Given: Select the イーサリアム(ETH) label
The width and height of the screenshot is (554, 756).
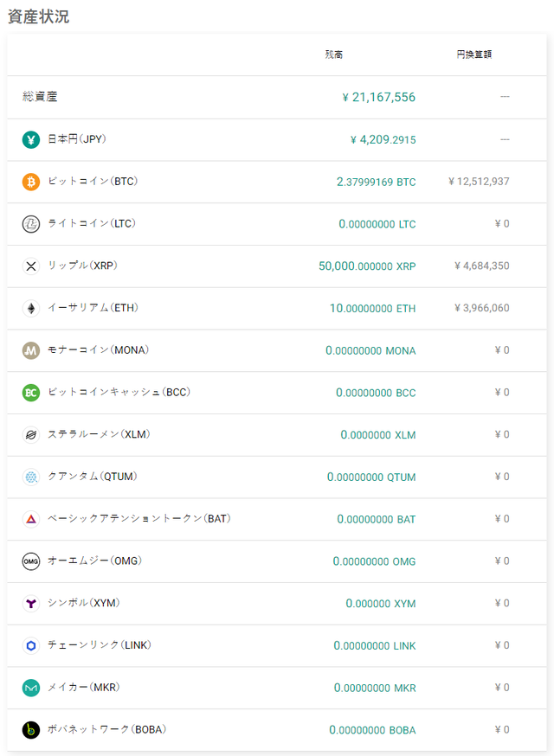Looking at the screenshot, I should click(x=93, y=308).
